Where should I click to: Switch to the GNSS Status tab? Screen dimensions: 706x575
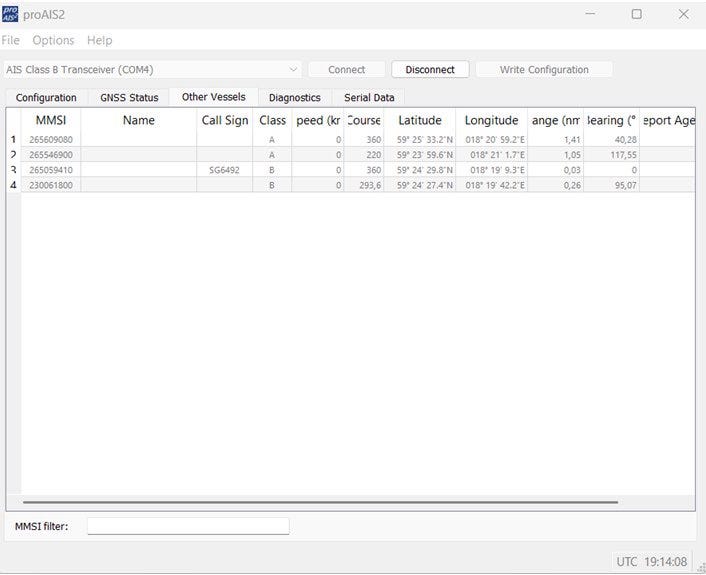coord(129,98)
